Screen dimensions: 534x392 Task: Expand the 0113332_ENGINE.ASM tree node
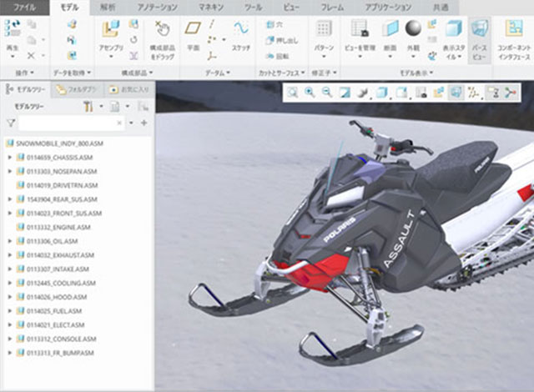pos(9,227)
